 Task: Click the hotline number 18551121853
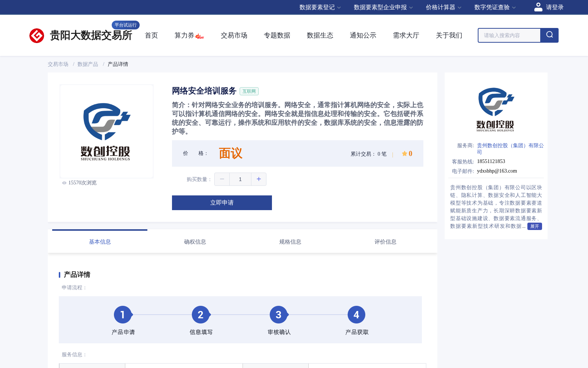[491, 162]
